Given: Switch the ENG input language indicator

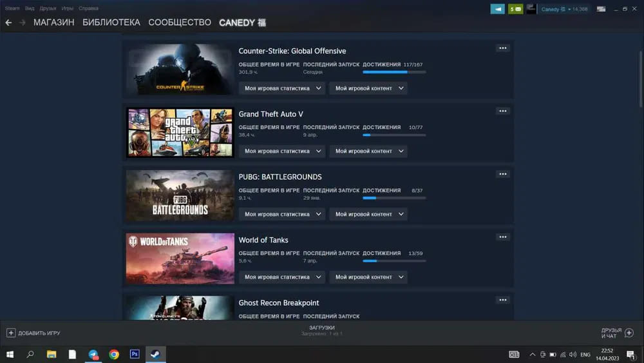Looking at the screenshot, I should (585, 355).
